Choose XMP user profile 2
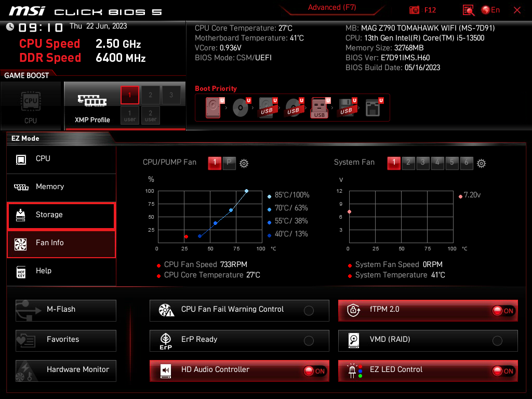 point(150,116)
